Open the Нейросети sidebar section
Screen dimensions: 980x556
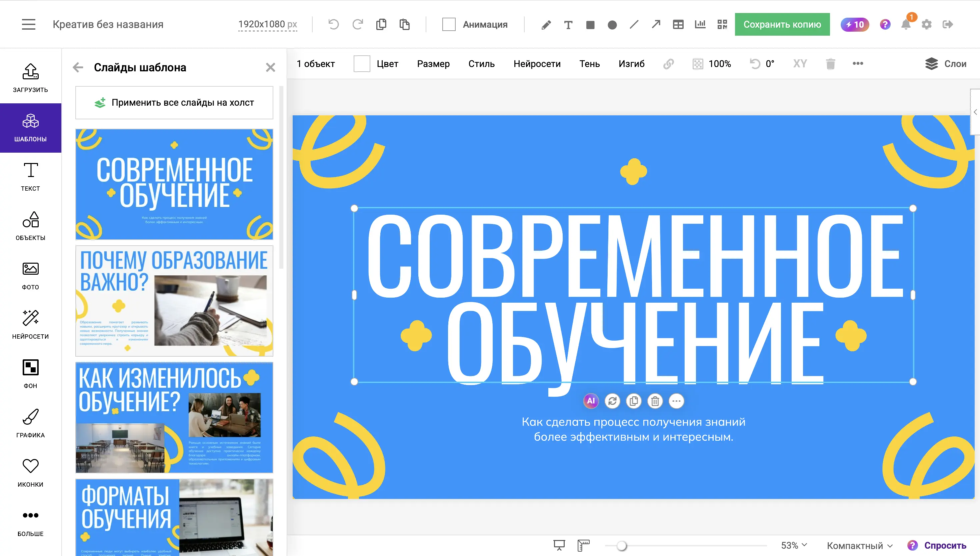[31, 325]
